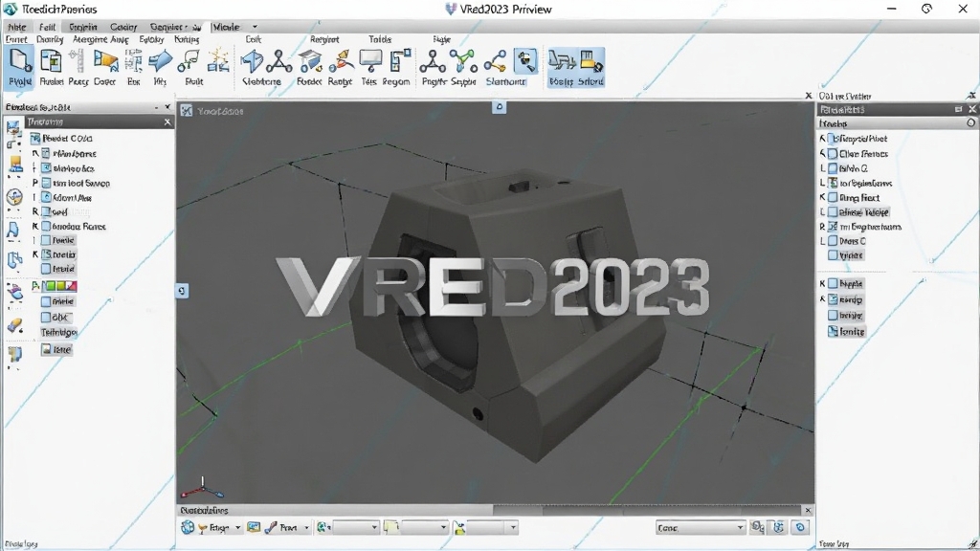Screen dimensions: 980x551
Task: Pick the pink-red swatch in left tree
Action: click(x=72, y=286)
